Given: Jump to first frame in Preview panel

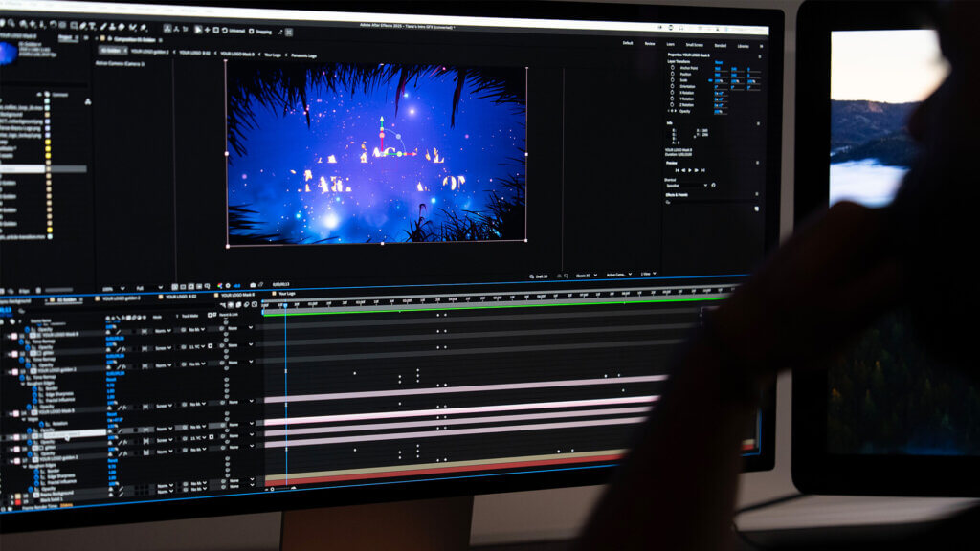Looking at the screenshot, I should point(677,170).
